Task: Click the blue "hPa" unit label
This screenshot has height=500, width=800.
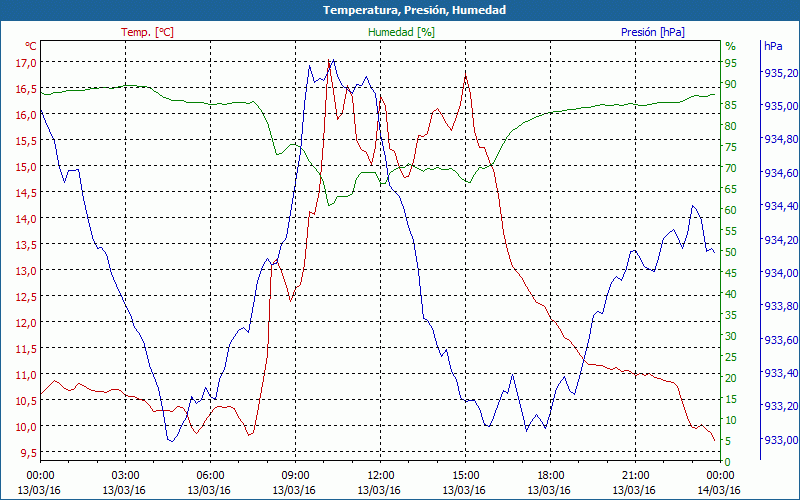Action: coord(773,46)
